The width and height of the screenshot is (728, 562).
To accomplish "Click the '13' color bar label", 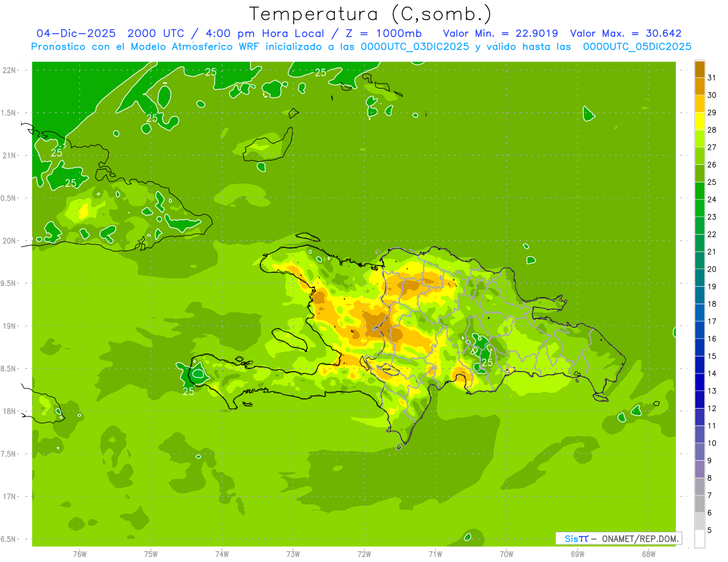I will [x=712, y=391].
